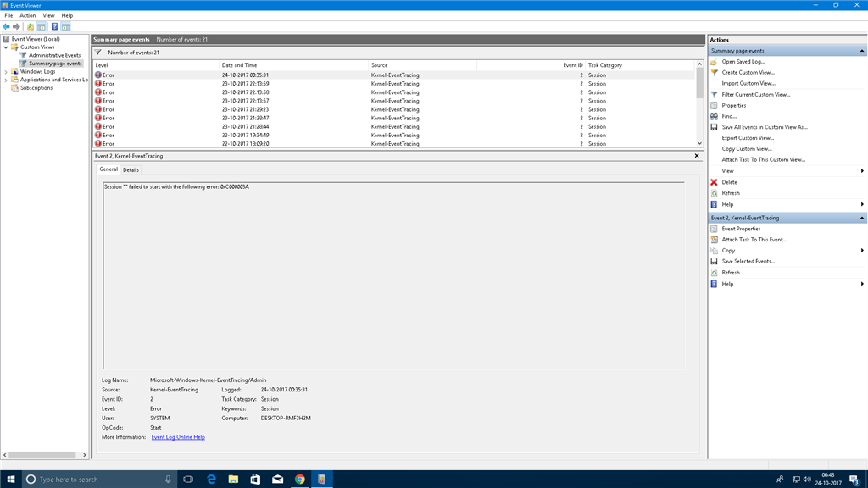Open the Help menu in menu bar
This screenshot has height=488, width=868.
tap(67, 15)
